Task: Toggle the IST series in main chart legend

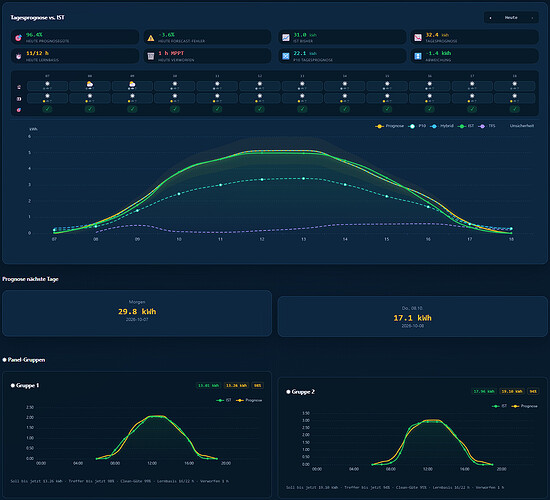Action: click(x=466, y=126)
